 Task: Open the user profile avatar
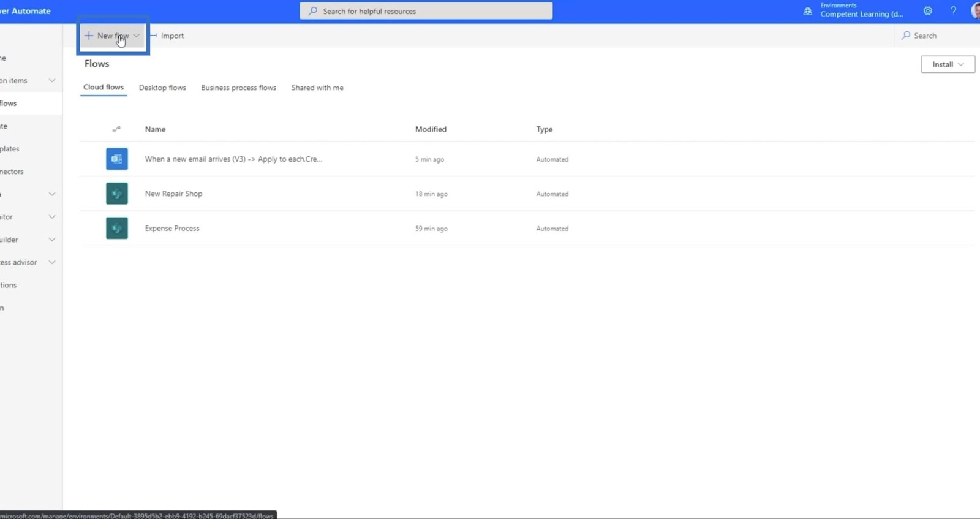click(x=975, y=11)
